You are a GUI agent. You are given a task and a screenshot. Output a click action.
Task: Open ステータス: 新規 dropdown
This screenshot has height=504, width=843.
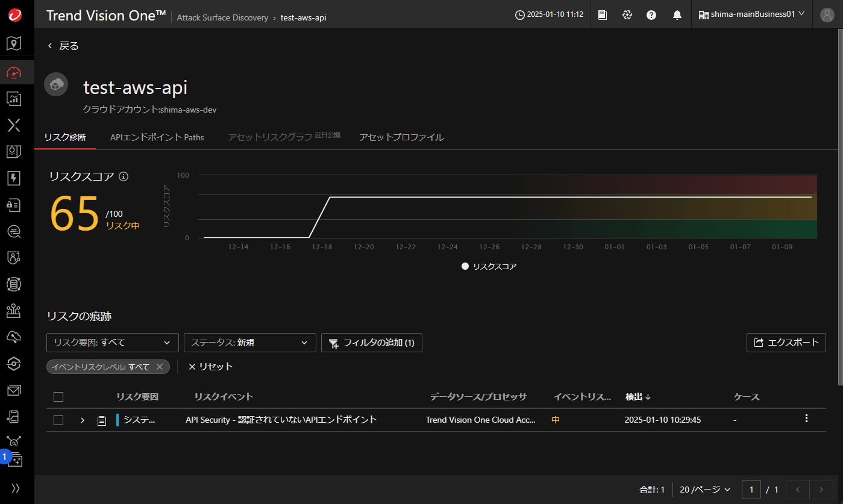(250, 343)
